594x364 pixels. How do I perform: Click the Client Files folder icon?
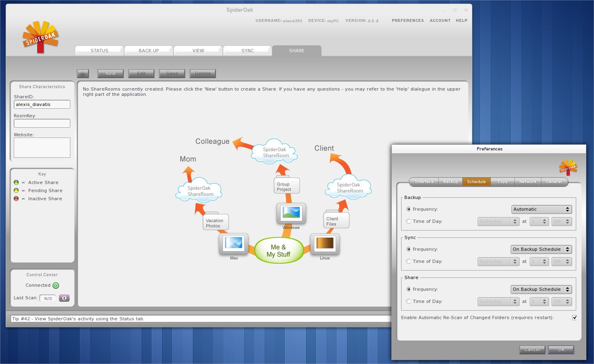click(x=336, y=219)
